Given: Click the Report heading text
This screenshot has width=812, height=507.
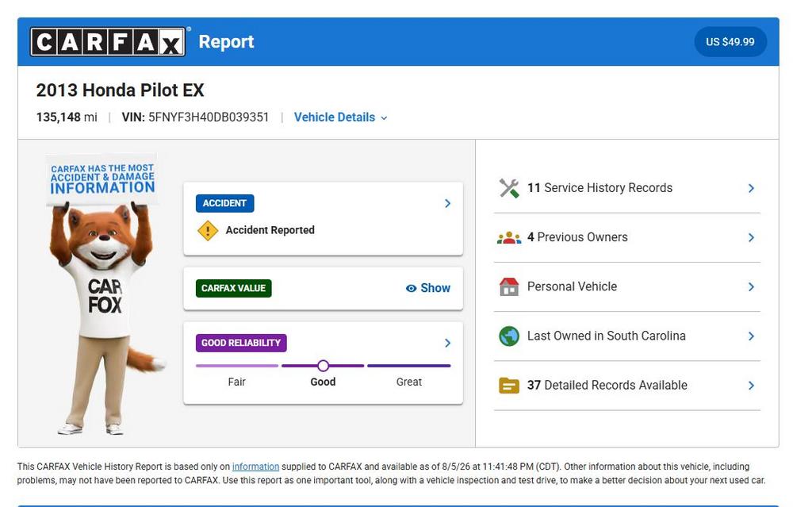Looking at the screenshot, I should 226,41.
